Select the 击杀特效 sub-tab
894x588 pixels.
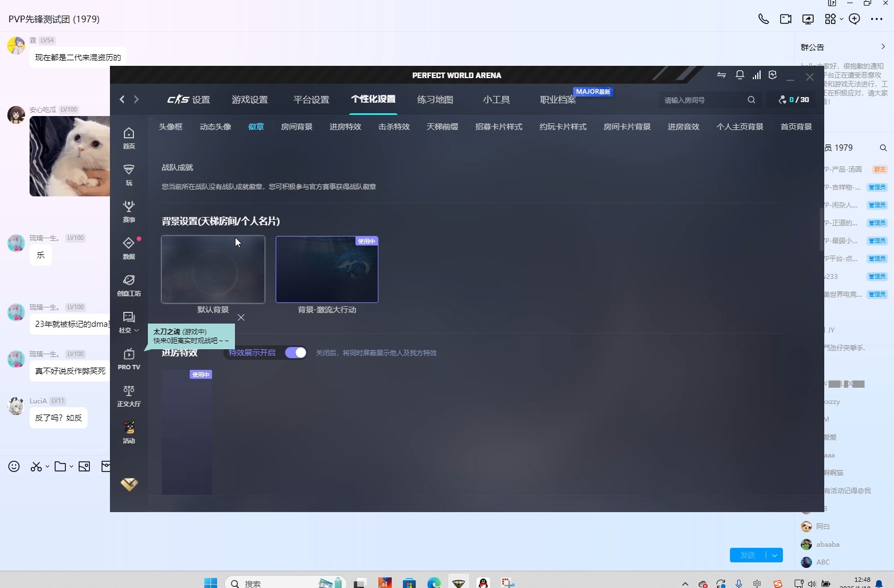[x=394, y=127]
